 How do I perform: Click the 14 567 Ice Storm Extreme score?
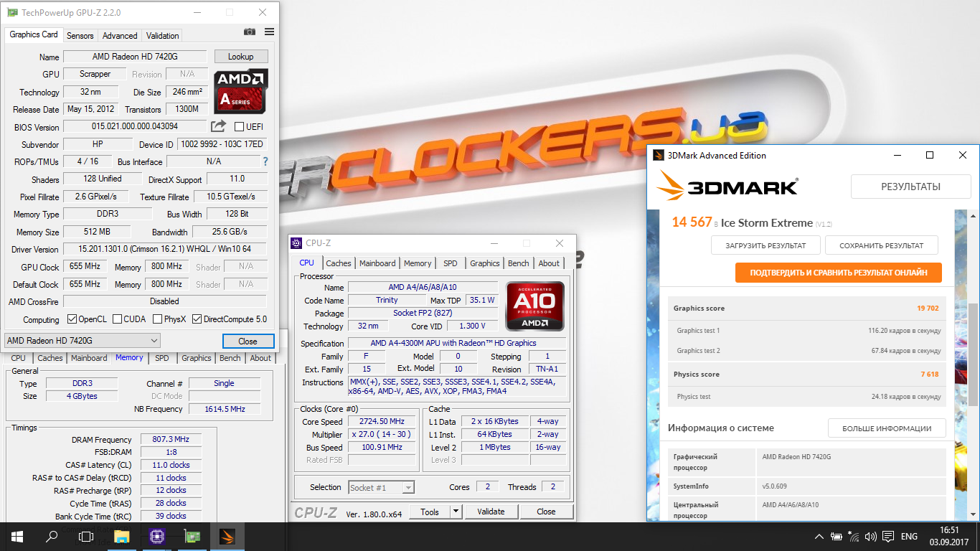[692, 222]
